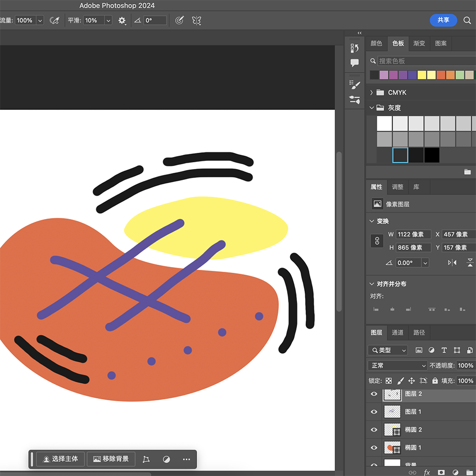Open the Comments speech bubble panel
The image size is (476, 476).
[x=355, y=63]
